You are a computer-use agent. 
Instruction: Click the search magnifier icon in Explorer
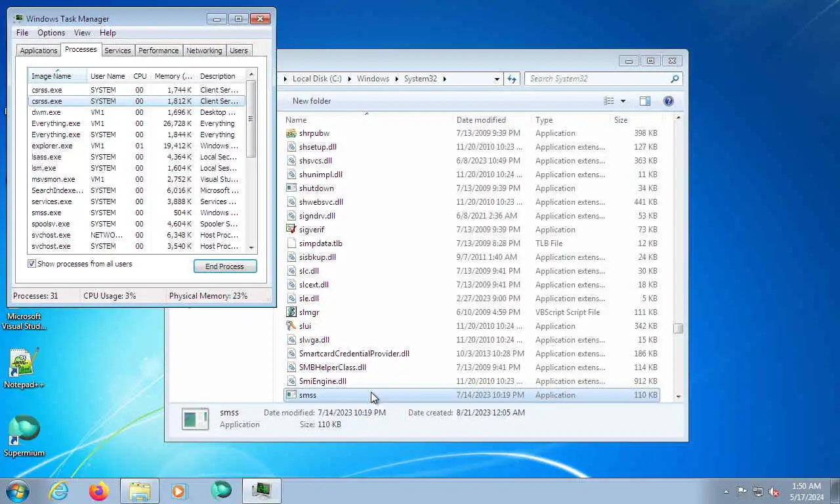(x=674, y=79)
